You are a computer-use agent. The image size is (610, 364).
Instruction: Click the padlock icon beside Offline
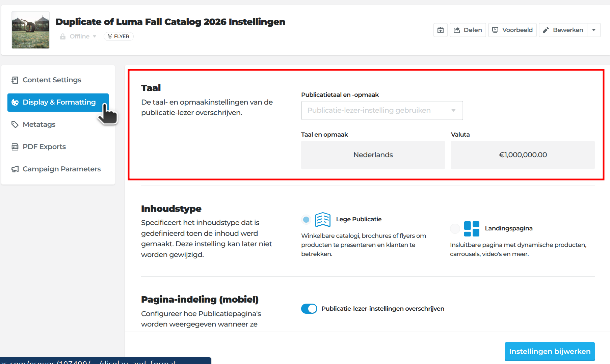coord(63,36)
